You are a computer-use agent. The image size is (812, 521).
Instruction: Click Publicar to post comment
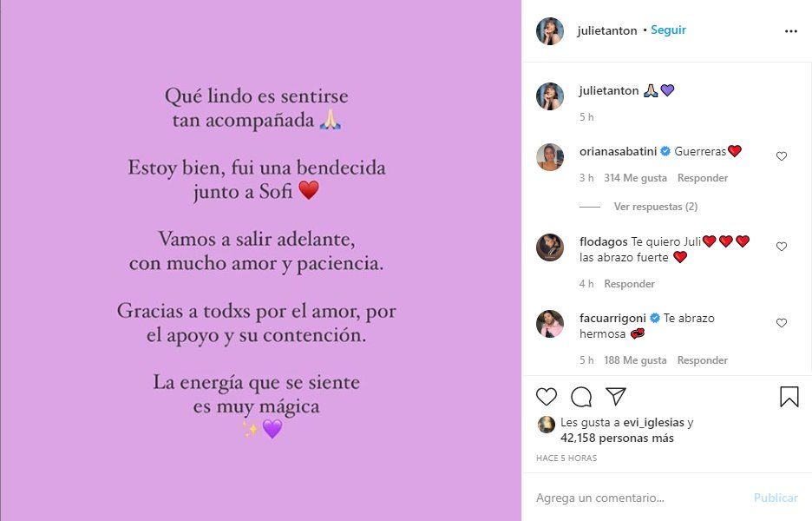[x=776, y=498]
